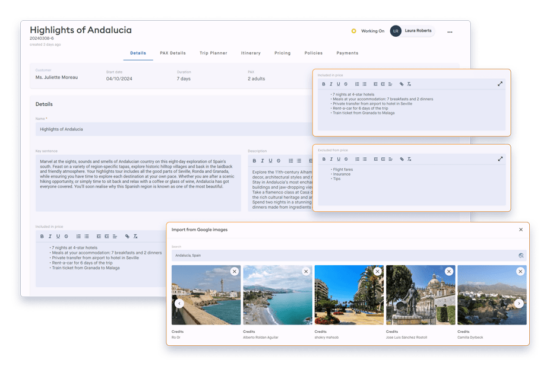View the Payments tab
This screenshot has width=550, height=366.
[347, 53]
